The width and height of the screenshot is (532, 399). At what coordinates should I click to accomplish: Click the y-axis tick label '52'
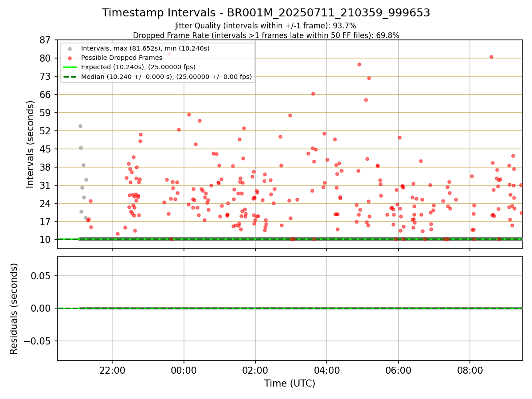(x=45, y=131)
